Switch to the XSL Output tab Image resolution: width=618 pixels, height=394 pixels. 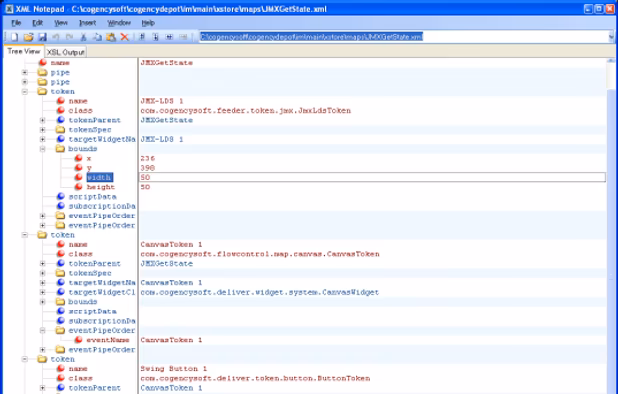coord(65,52)
